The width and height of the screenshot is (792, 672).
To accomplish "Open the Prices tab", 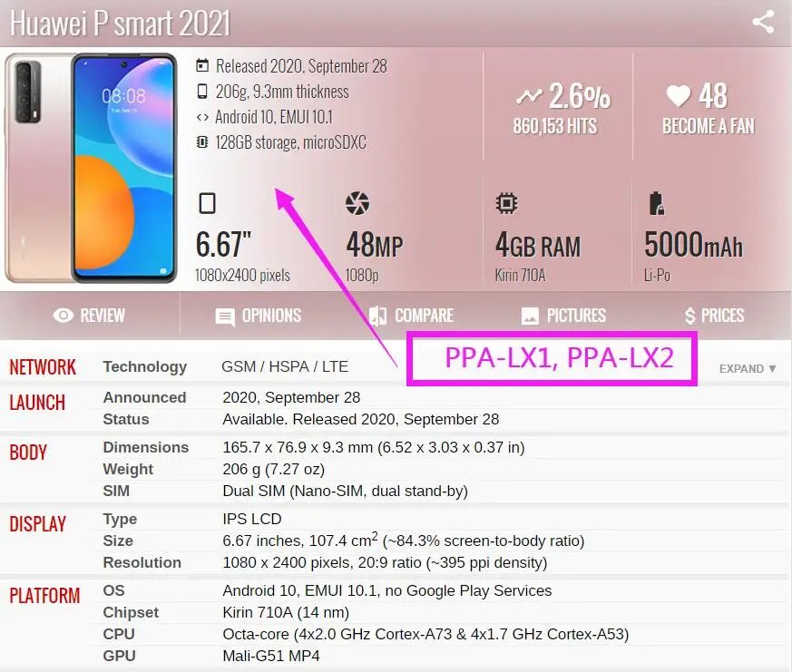I will pos(714,317).
